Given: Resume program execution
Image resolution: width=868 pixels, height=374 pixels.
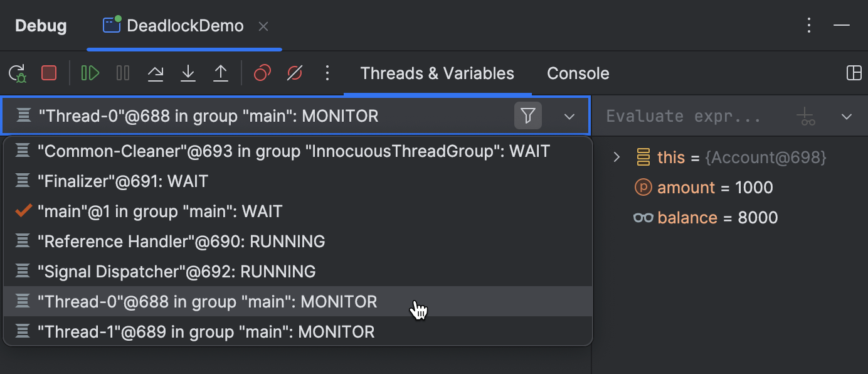Looking at the screenshot, I should (90, 73).
